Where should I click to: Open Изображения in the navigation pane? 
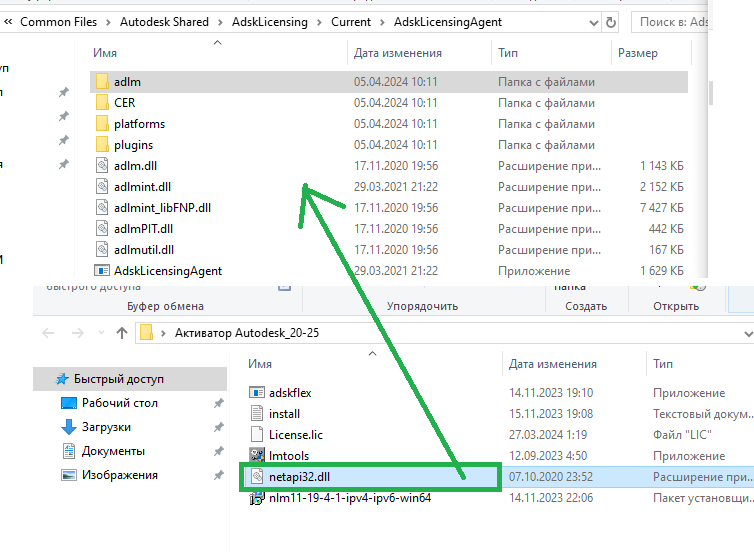[119, 475]
